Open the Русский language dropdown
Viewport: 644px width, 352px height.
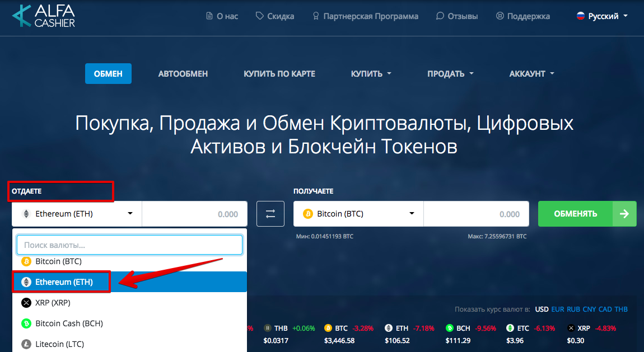[603, 16]
